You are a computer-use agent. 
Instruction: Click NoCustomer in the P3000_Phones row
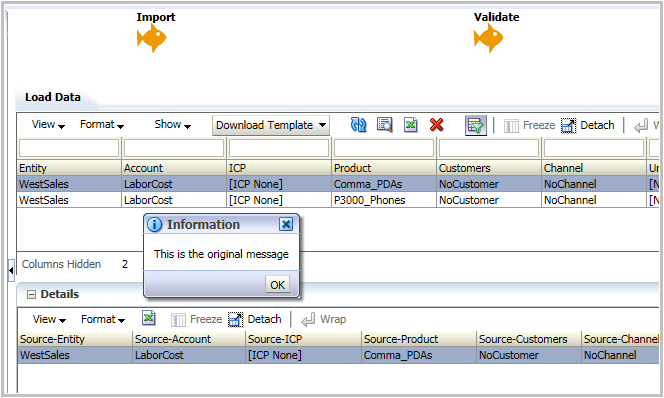[x=489, y=200]
